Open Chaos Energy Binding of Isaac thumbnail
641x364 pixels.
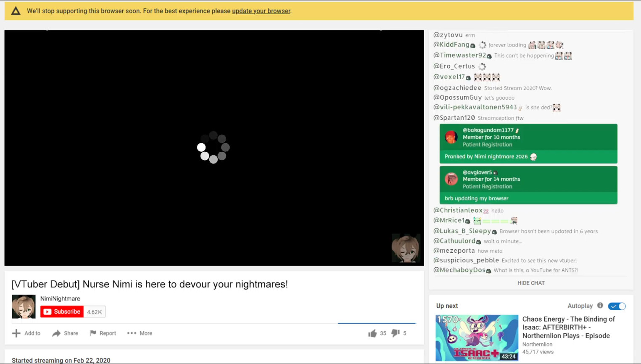(477, 338)
